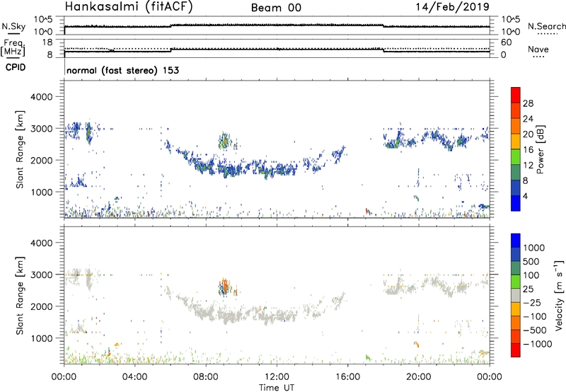The height and width of the screenshot is (392, 566).
Task: Select the yellow 16–20 dB Power color bar segment
Action: click(516, 142)
